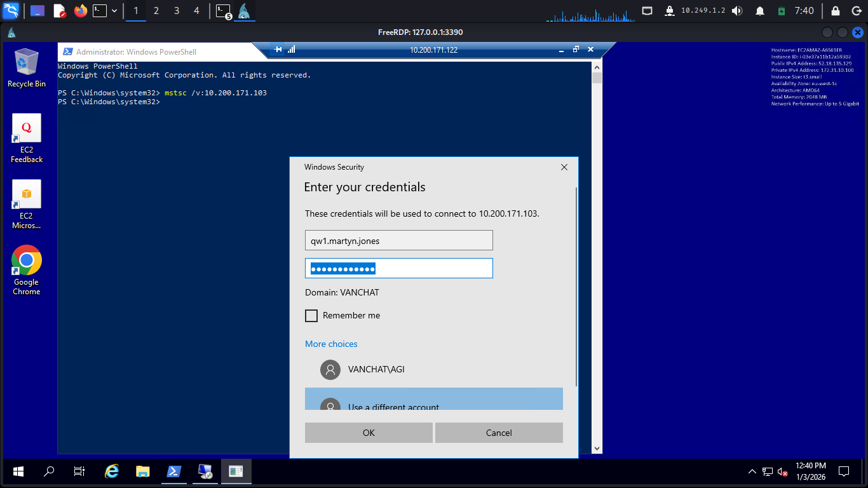Open Windows taskbar search
The height and width of the screenshot is (488, 868).
(49, 471)
